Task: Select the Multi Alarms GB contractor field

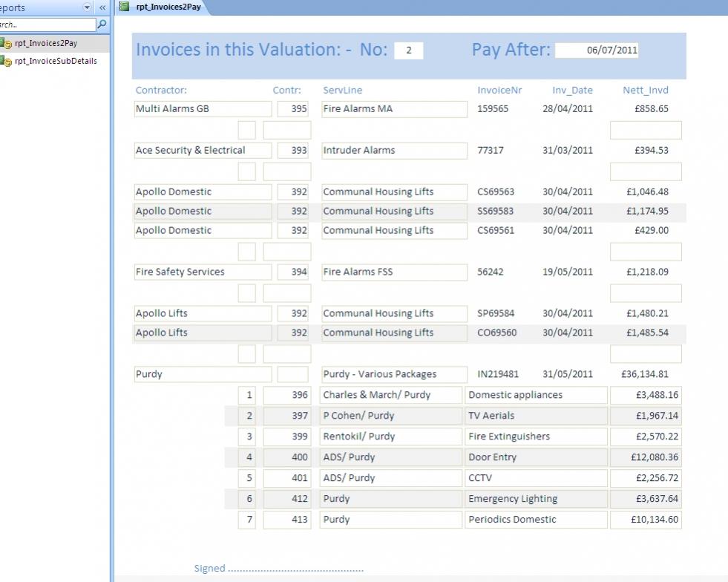Action: [x=203, y=108]
